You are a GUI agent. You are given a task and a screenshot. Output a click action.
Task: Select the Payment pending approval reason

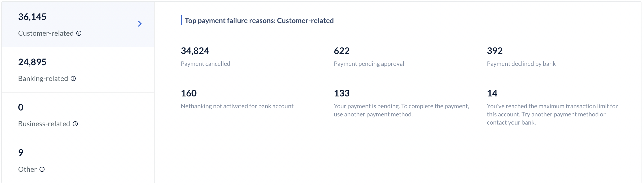369,64
